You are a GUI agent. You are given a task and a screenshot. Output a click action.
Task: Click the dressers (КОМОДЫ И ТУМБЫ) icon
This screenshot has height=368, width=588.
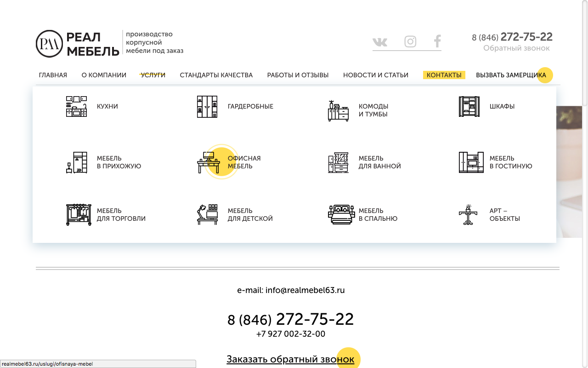pyautogui.click(x=338, y=110)
